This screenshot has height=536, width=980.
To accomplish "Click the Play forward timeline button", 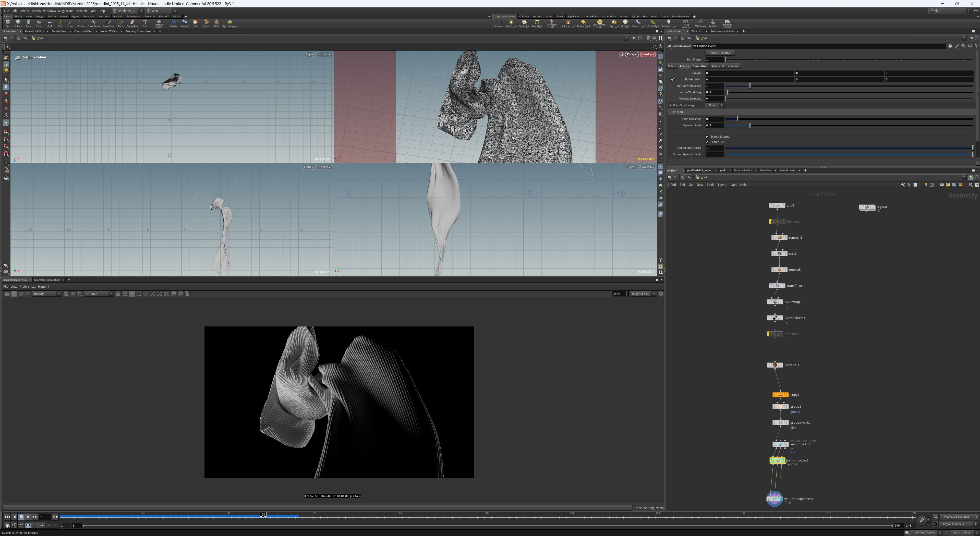I will [28, 517].
